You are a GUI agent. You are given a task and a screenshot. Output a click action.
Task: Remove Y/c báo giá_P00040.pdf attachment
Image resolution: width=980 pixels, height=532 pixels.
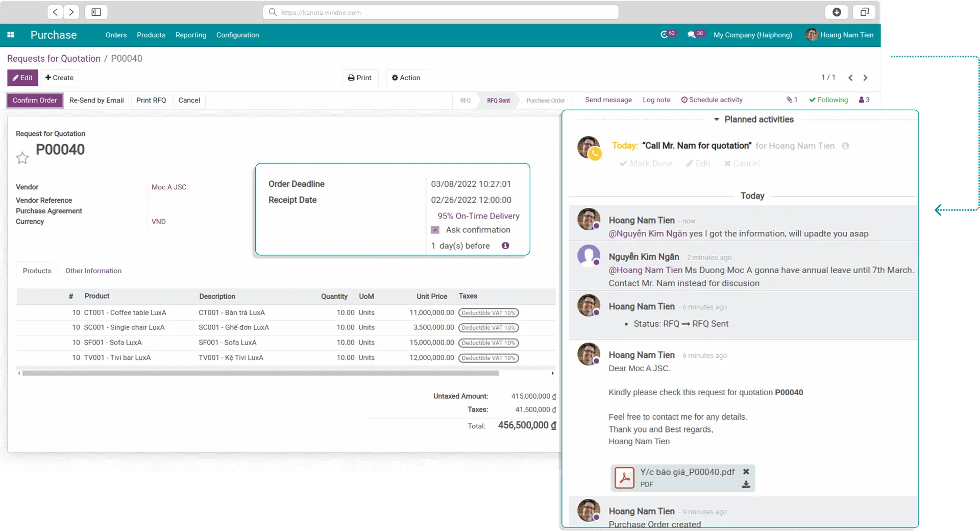746,472
